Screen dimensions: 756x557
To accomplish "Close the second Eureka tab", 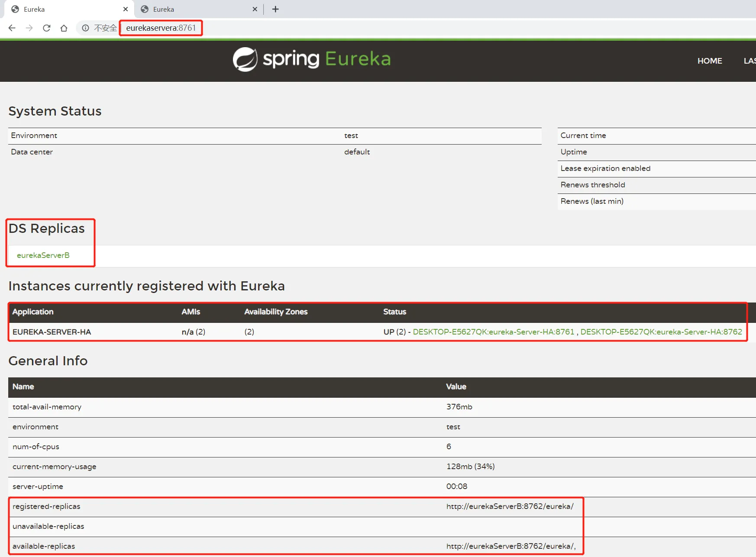I will [255, 9].
